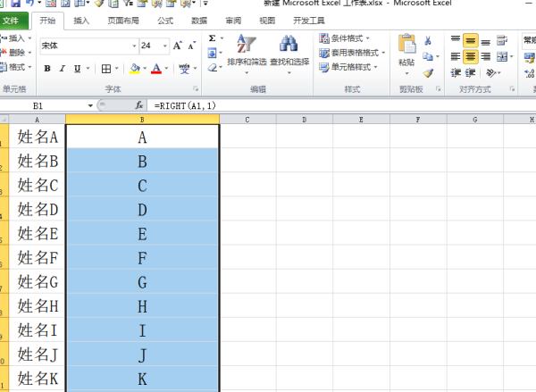Expand the Name Box dropdown arrow

point(90,105)
